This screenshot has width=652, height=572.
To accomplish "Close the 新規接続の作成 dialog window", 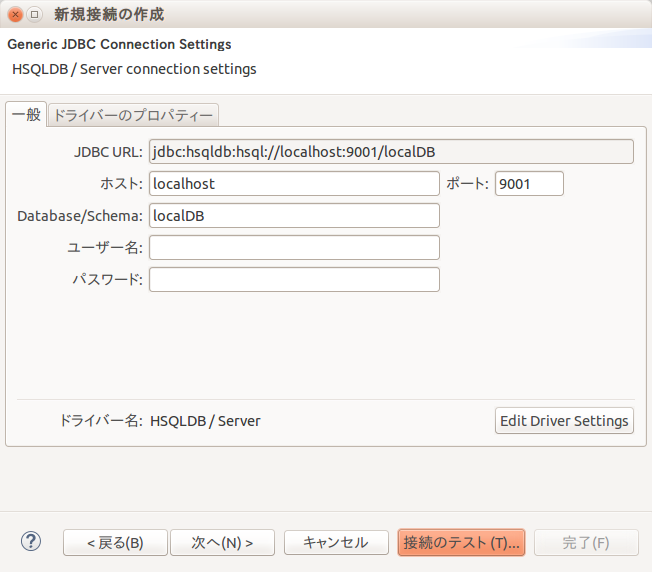I will pyautogui.click(x=15, y=15).
